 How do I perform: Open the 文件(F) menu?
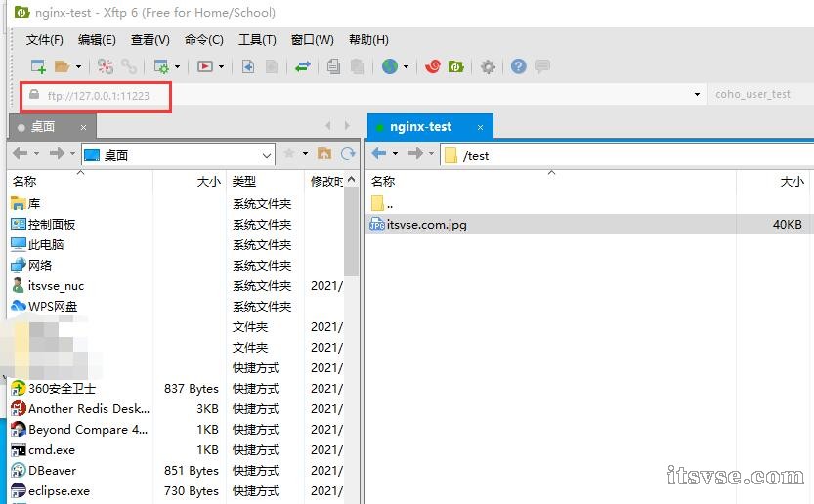[x=45, y=40]
